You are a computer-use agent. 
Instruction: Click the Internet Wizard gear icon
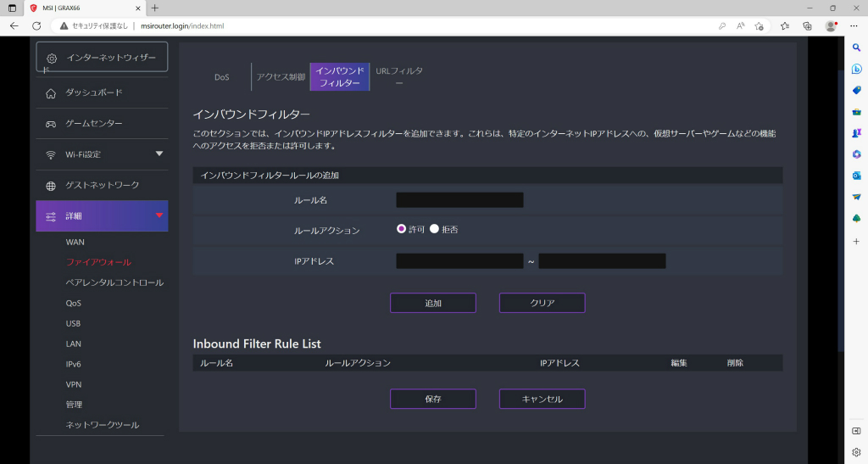52,59
